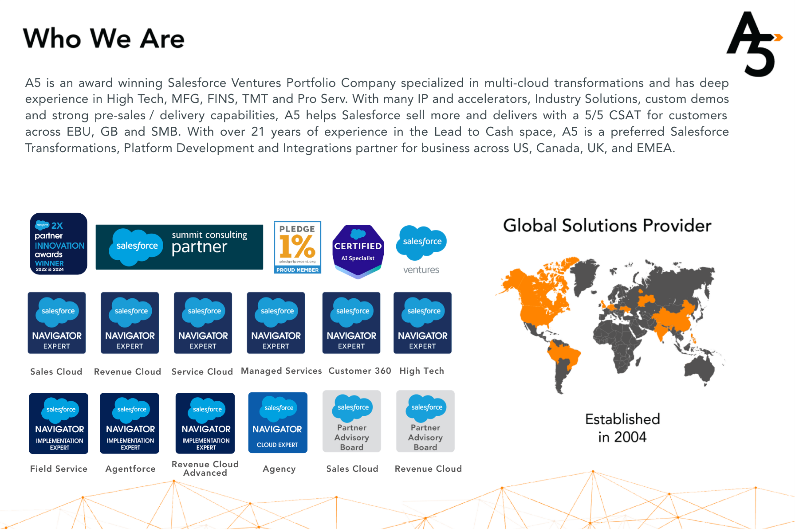Screen dimensions: 795x532
Task: Select the Salesforce summit consulting partner banner
Action: (x=179, y=247)
